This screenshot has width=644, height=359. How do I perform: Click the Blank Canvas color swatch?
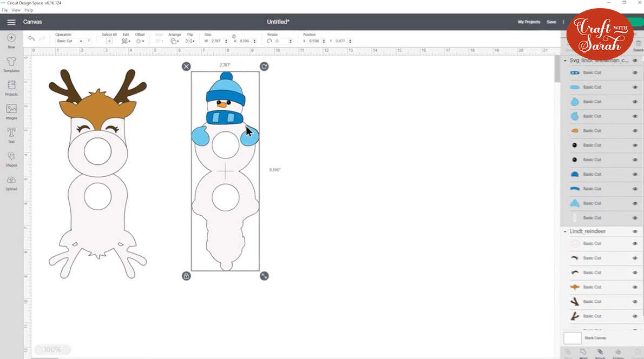(x=572, y=338)
